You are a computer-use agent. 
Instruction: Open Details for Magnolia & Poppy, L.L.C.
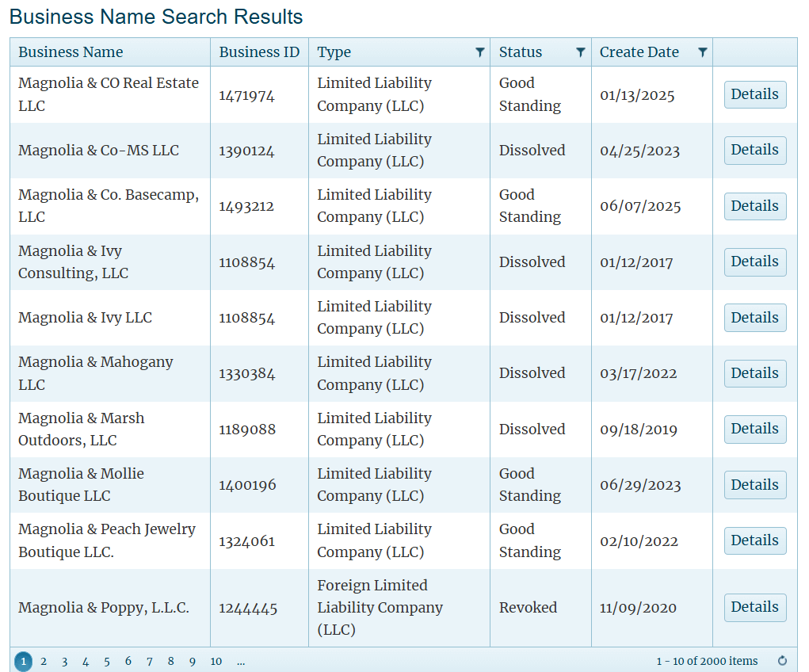point(755,608)
